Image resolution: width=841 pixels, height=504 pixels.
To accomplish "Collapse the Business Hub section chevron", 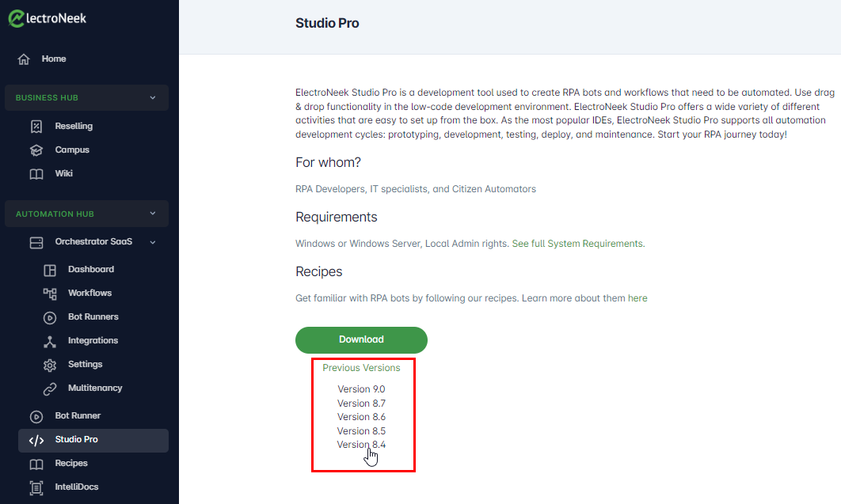I will (153, 97).
